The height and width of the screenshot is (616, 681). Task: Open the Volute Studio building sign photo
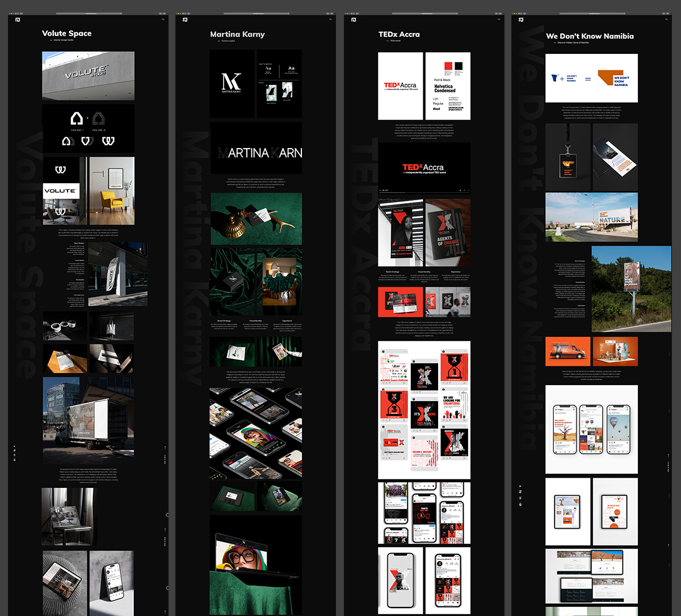[88, 76]
